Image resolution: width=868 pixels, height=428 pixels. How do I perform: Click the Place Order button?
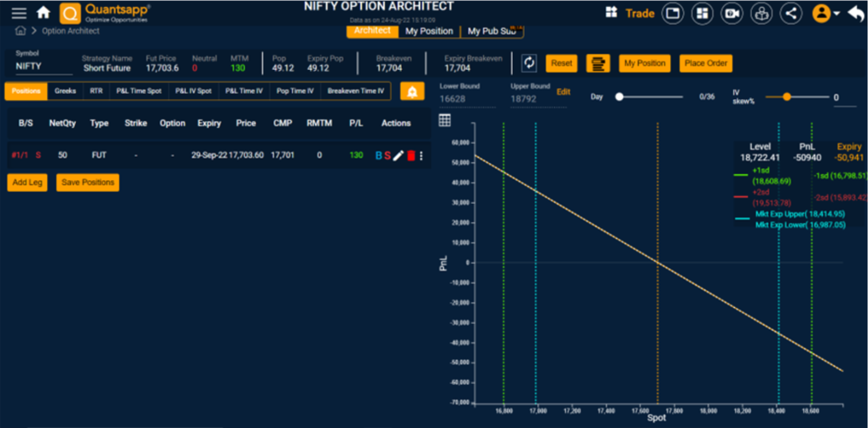coord(706,63)
